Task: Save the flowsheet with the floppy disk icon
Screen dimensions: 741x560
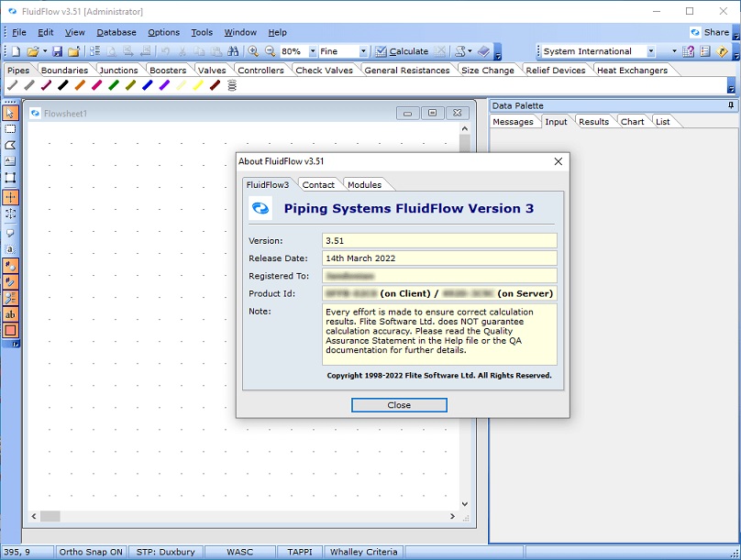Action: tap(57, 51)
